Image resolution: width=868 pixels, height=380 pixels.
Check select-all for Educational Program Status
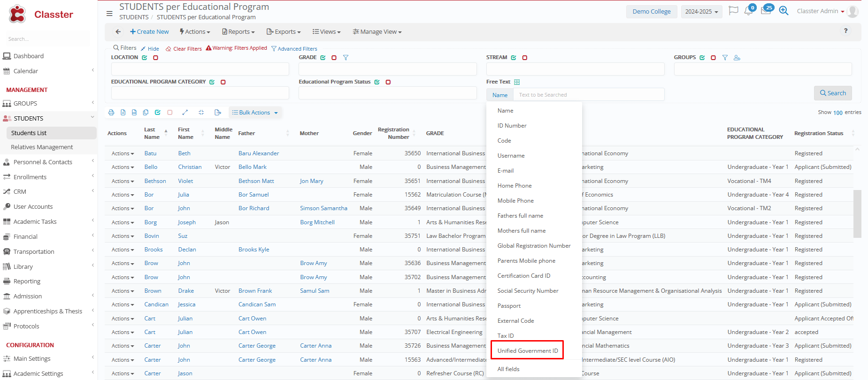pyautogui.click(x=377, y=82)
